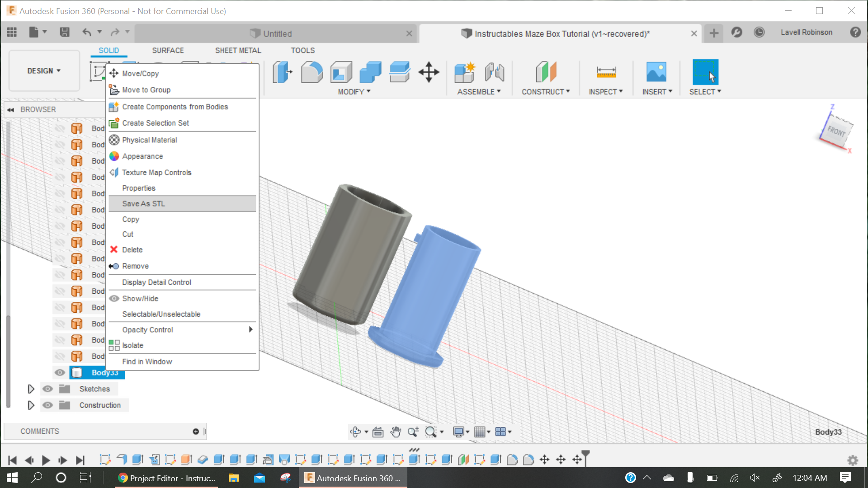Image resolution: width=868 pixels, height=488 pixels.
Task: Jump to timeline beginning
Action: pyautogui.click(x=12, y=460)
